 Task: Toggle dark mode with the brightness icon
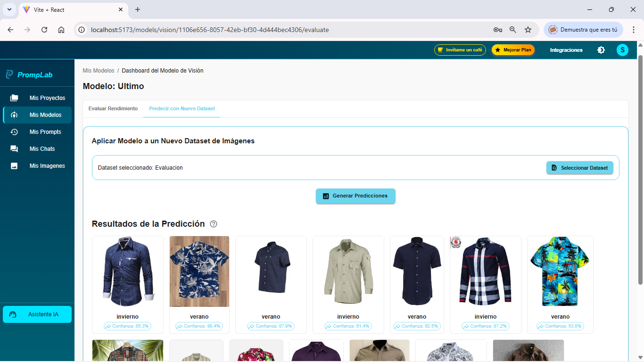601,49
